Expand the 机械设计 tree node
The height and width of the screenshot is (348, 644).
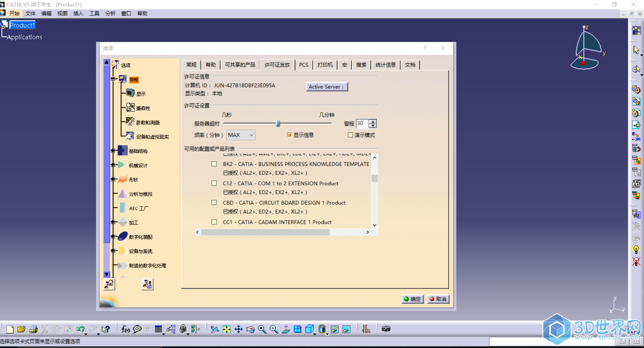(x=113, y=165)
